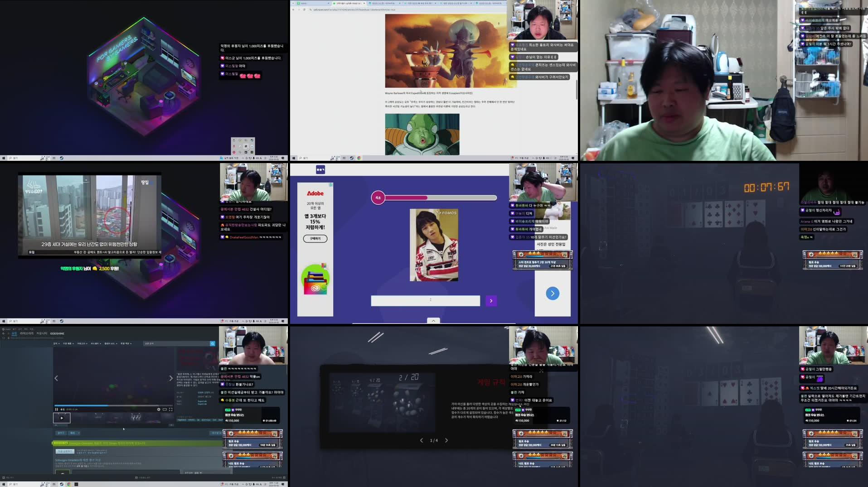Open the 특별 섹션 menu on Steam

(126, 343)
